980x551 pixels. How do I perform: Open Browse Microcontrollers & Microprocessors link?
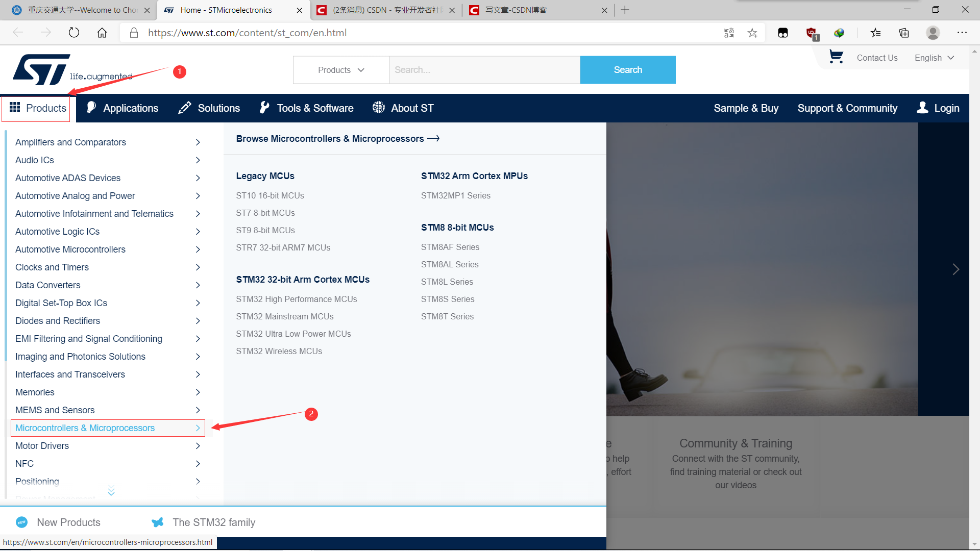coord(337,139)
